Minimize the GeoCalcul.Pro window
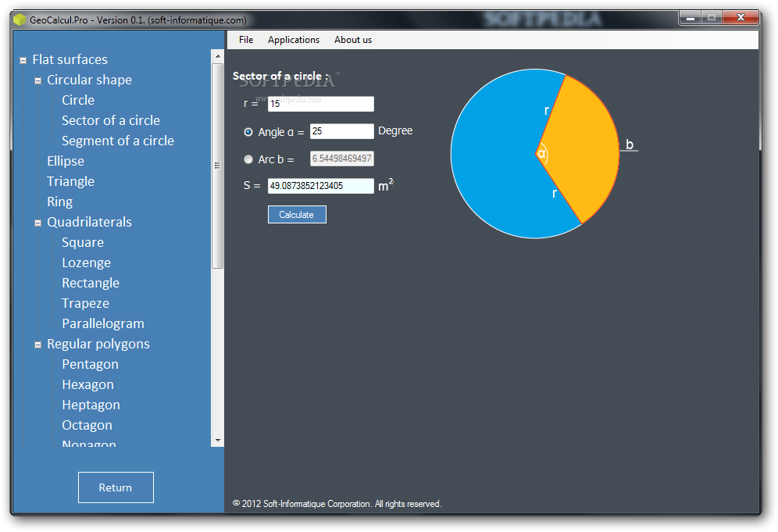The width and height of the screenshot is (778, 532). (691, 18)
